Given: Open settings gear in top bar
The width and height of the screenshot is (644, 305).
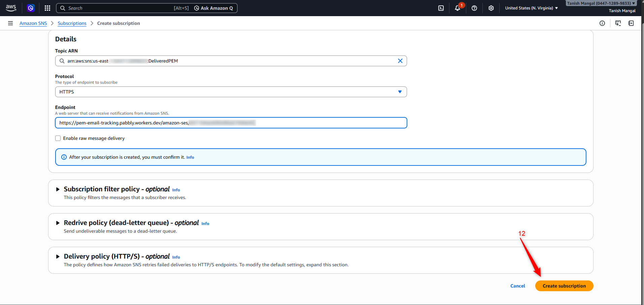Looking at the screenshot, I should point(491,8).
